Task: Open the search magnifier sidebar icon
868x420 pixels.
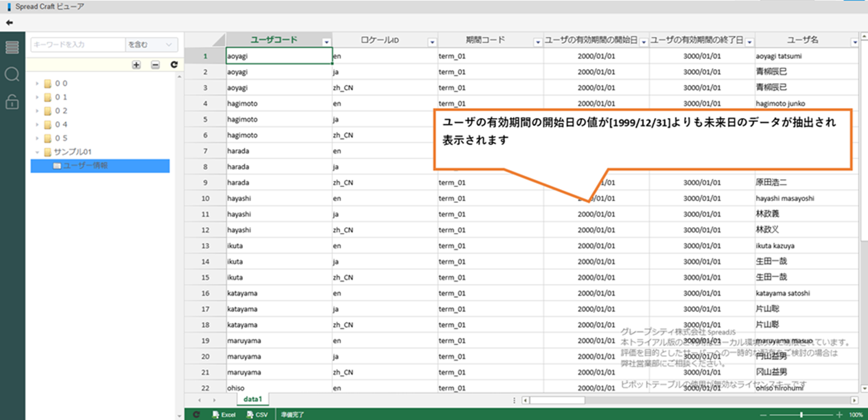Action: (12, 75)
